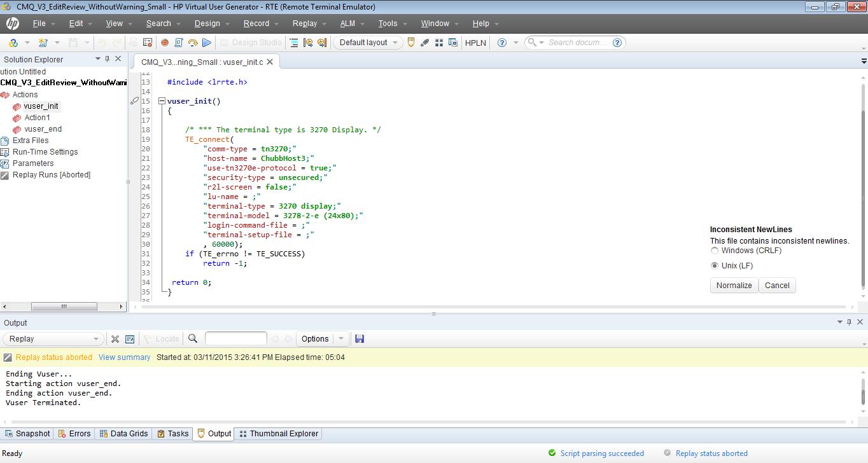Click the Output search input field
Image resolution: width=868 pixels, height=463 pixels.
click(235, 339)
